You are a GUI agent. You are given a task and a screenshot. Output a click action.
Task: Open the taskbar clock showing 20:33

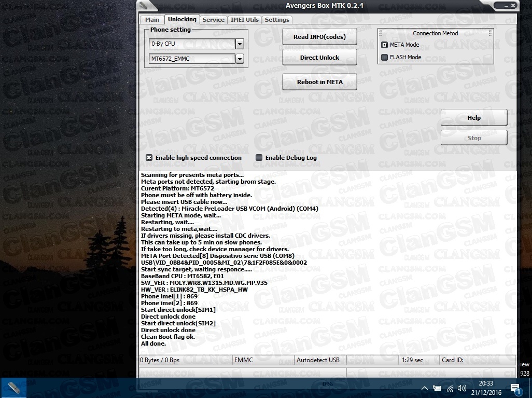[x=486, y=388]
